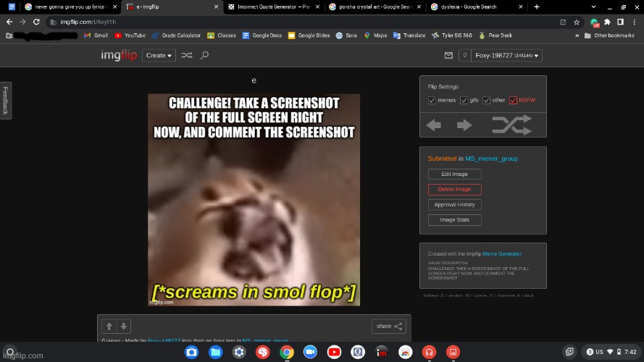Go to next flip with right arrow
The height and width of the screenshot is (362, 644).
(x=464, y=125)
